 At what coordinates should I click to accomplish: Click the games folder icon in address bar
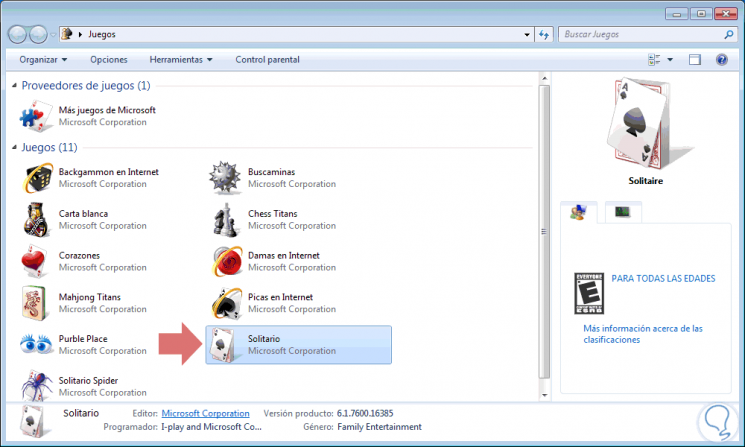point(67,34)
